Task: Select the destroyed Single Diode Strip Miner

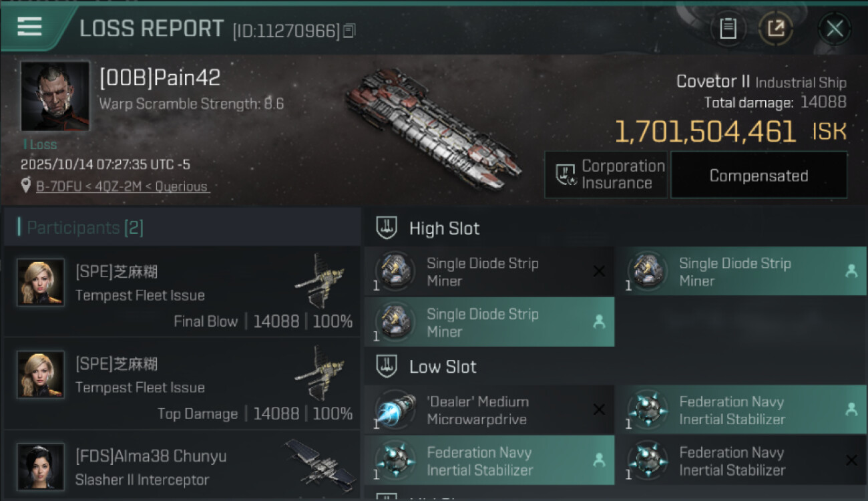Action: click(489, 272)
